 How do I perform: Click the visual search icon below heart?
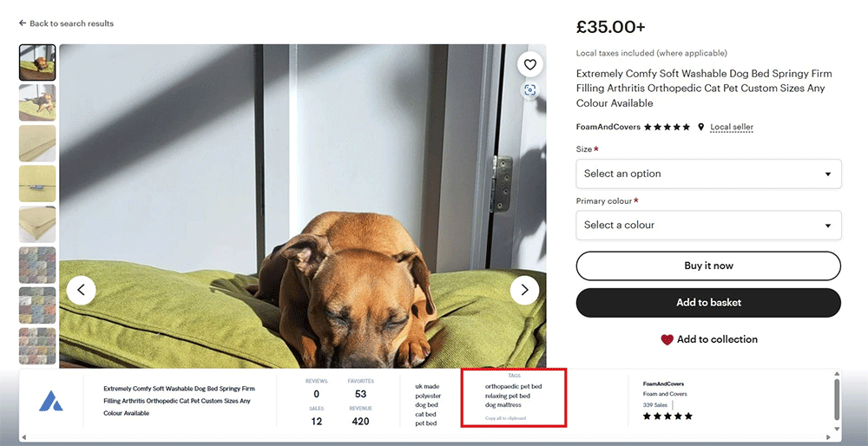point(530,90)
